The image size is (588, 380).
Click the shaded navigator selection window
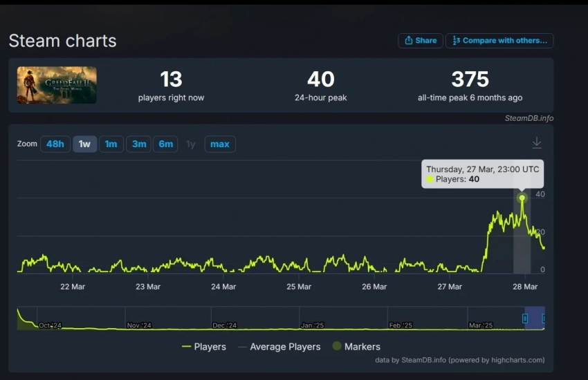point(534,318)
